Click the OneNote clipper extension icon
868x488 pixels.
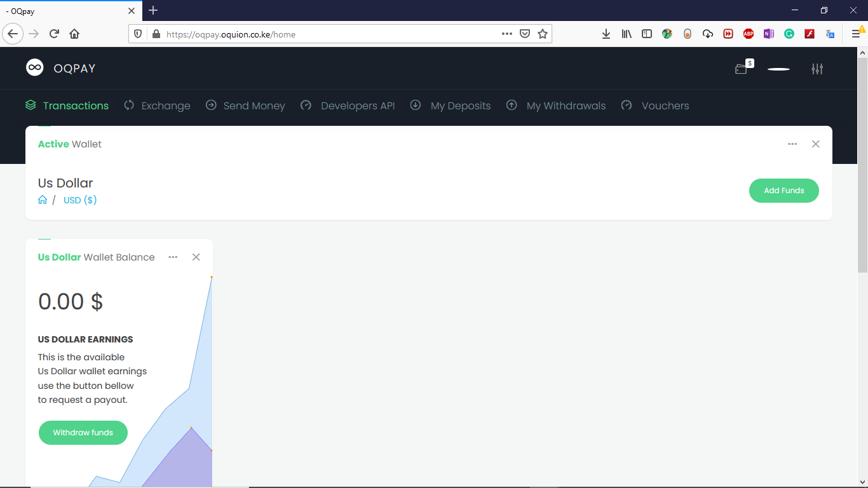(x=769, y=34)
